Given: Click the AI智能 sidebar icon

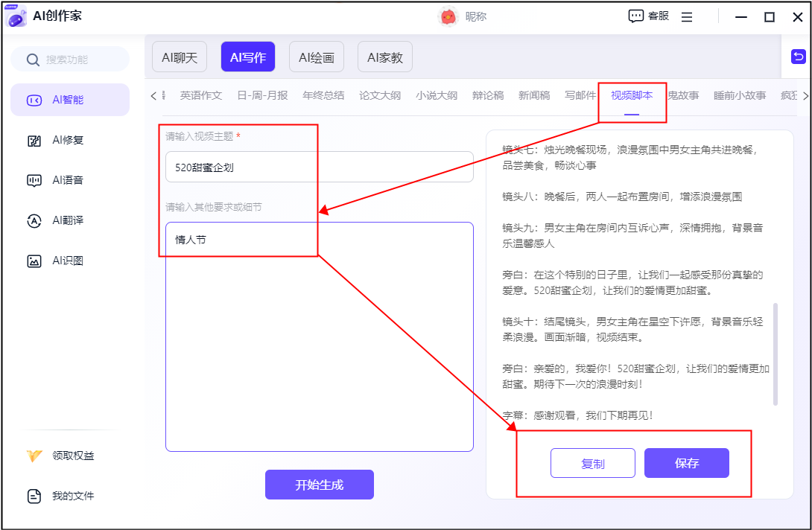Looking at the screenshot, I should pyautogui.click(x=34, y=100).
